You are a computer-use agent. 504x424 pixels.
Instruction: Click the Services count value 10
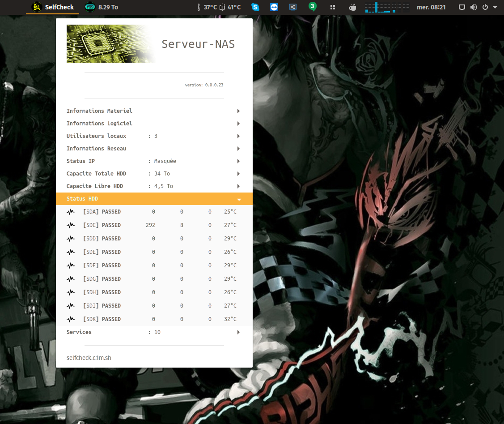[x=157, y=332]
